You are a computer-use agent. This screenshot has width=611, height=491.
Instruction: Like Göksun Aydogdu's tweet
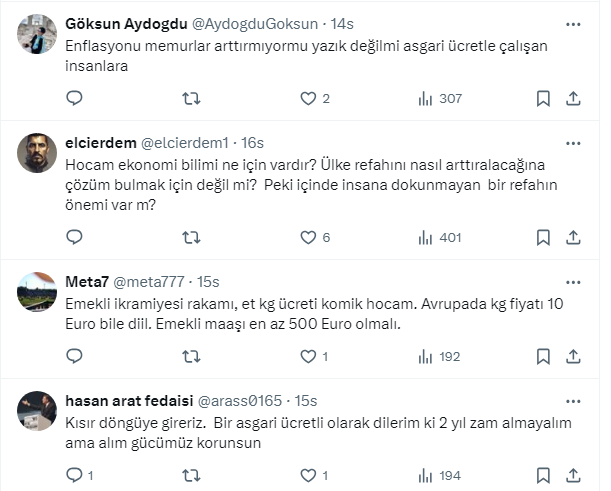309,98
